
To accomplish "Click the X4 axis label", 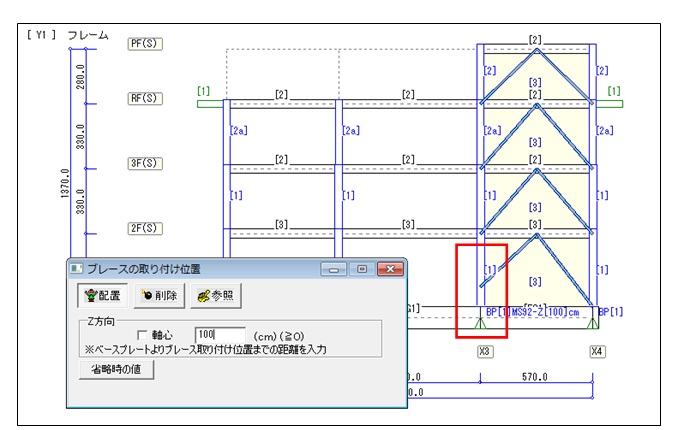I will [597, 352].
